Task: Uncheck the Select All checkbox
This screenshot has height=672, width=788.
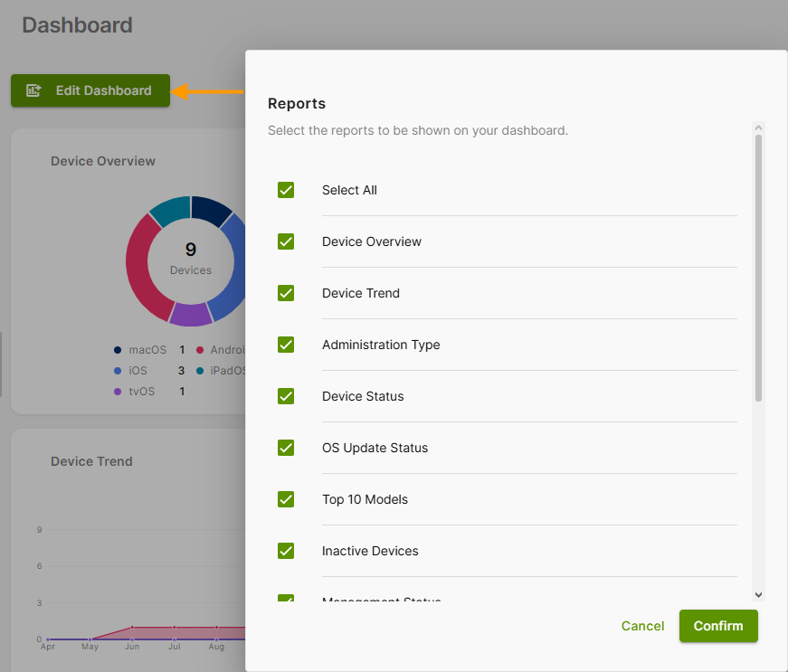Action: (286, 190)
